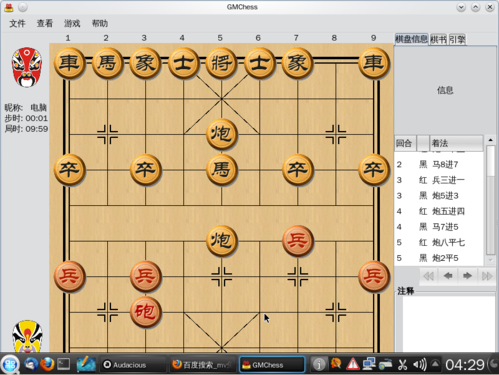The image size is (499, 375).
Task: Select the black 車 in column 1
Action: 69,63
